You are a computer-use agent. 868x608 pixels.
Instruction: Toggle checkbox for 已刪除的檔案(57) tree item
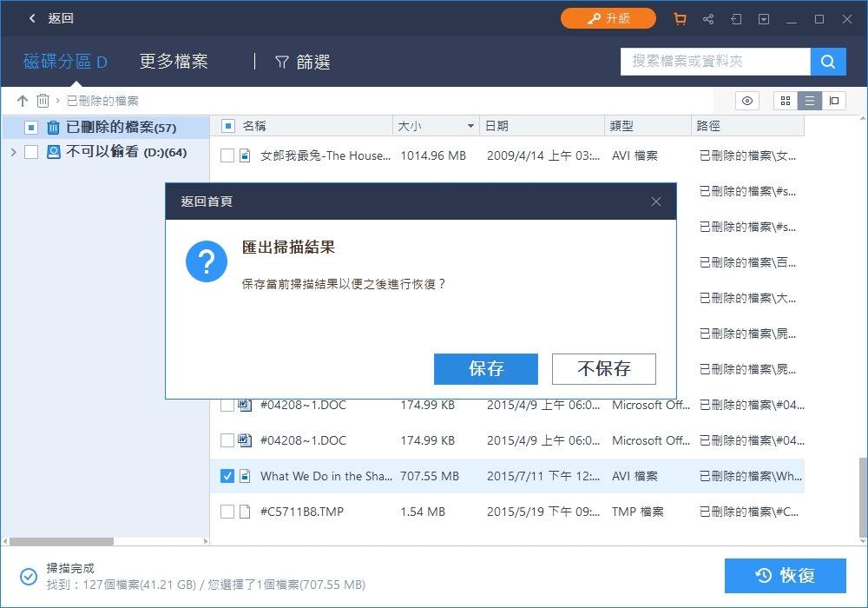(31, 128)
